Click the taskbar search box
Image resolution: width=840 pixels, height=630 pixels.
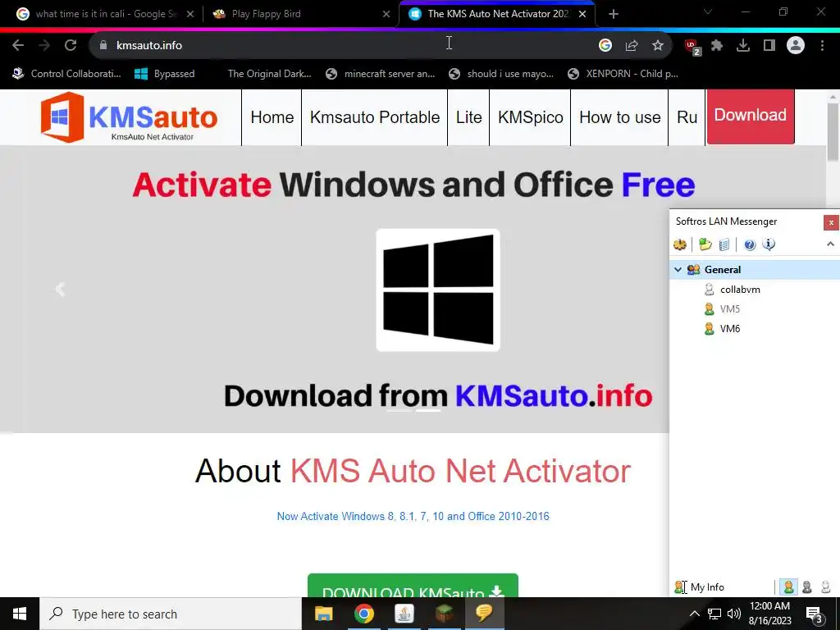tap(171, 614)
